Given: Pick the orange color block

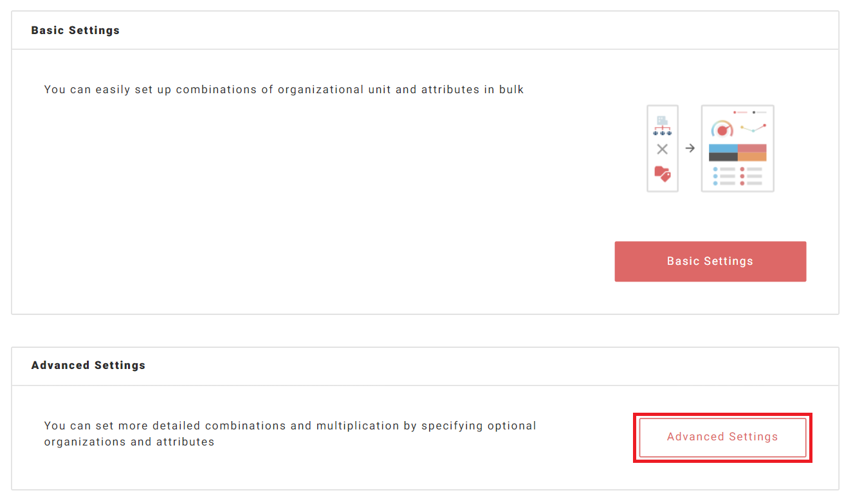Looking at the screenshot, I should point(752,156).
